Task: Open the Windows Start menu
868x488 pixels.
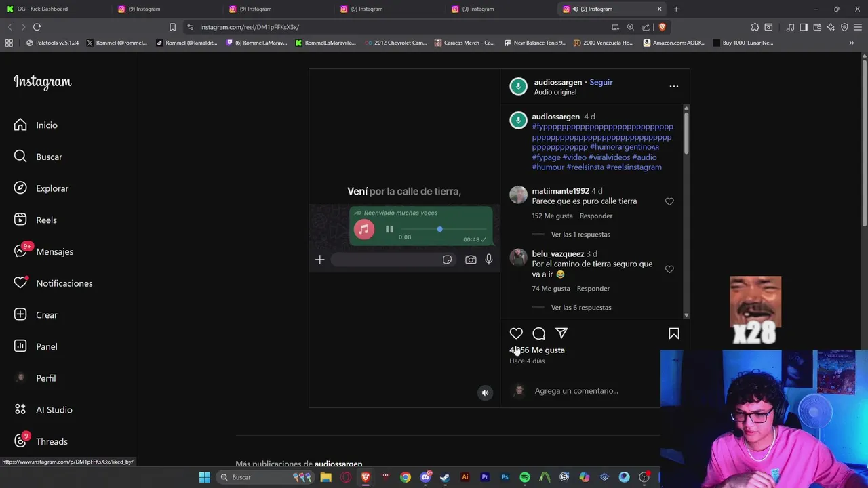Action: coord(204,477)
